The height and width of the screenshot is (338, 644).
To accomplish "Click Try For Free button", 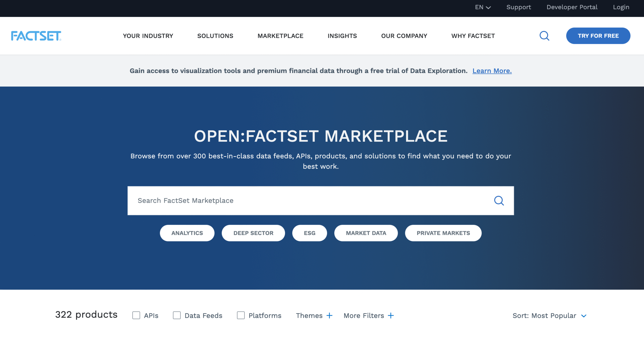I will [598, 36].
